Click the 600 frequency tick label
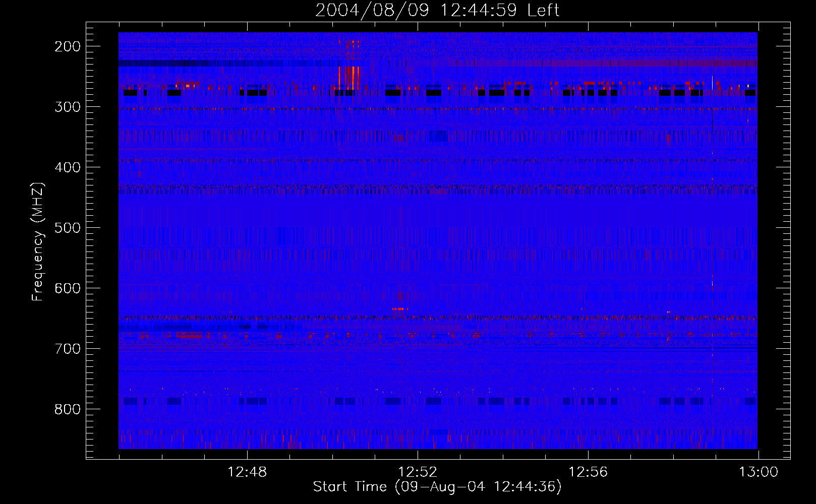Viewport: 816px width, 504px height. click(68, 288)
